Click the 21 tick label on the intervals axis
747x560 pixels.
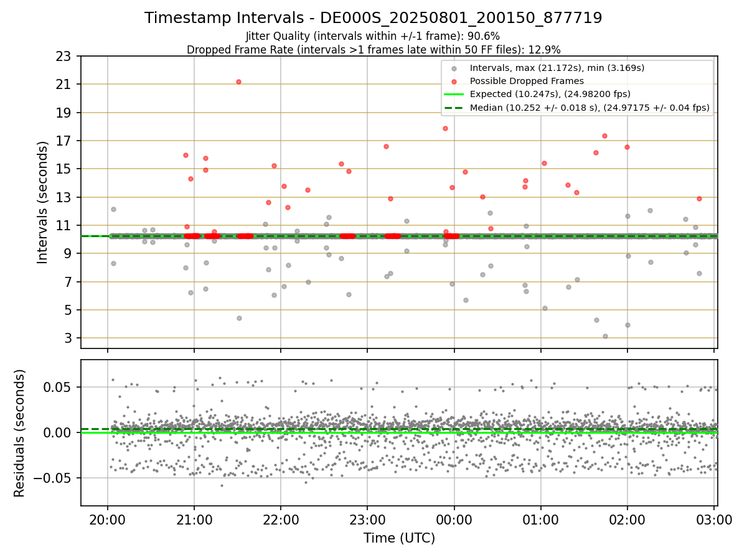(64, 84)
